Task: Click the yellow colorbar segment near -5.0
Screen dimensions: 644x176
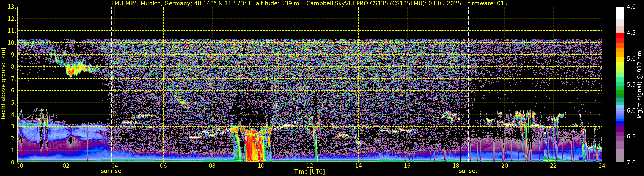Action: point(620,60)
